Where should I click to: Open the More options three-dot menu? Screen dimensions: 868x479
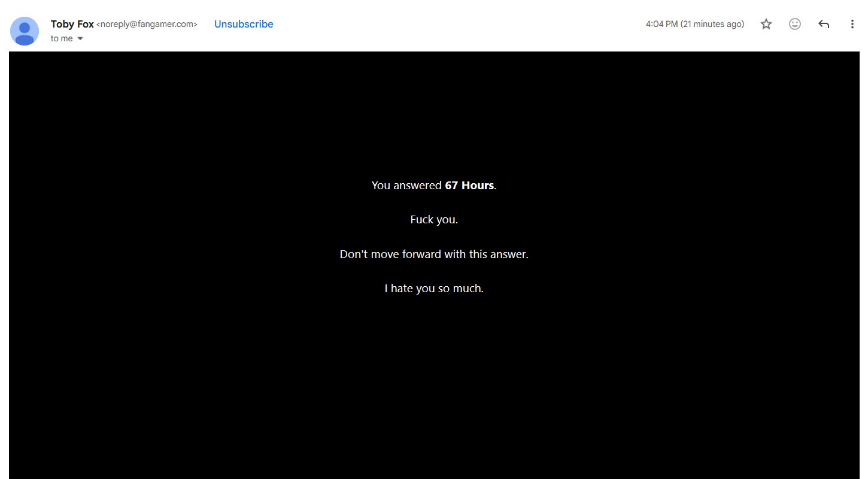[x=852, y=24]
